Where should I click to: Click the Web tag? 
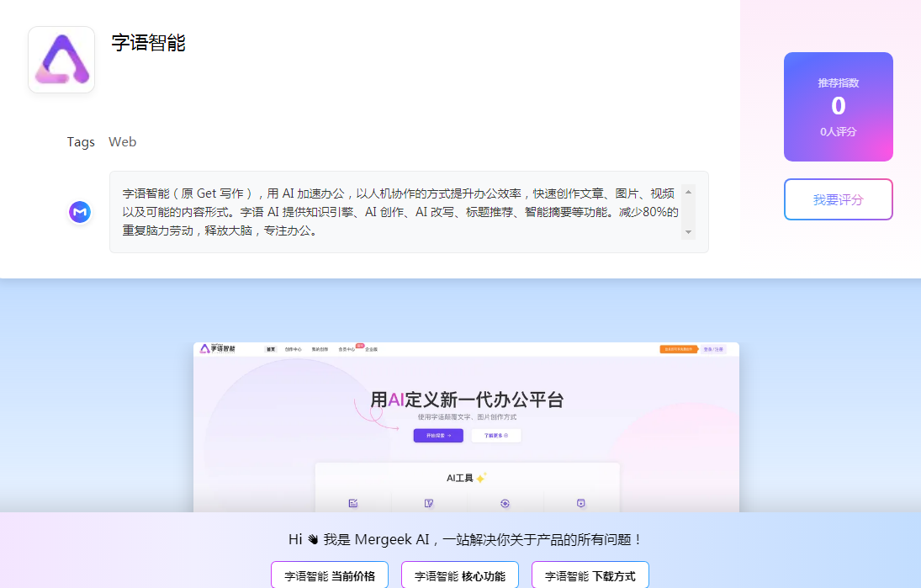[122, 142]
